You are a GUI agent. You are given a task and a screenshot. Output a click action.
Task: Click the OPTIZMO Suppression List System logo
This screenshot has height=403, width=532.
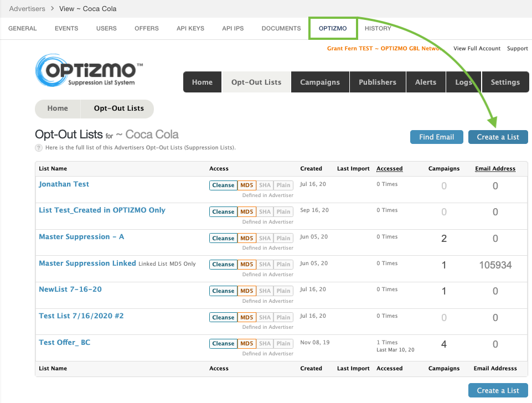[x=89, y=70]
